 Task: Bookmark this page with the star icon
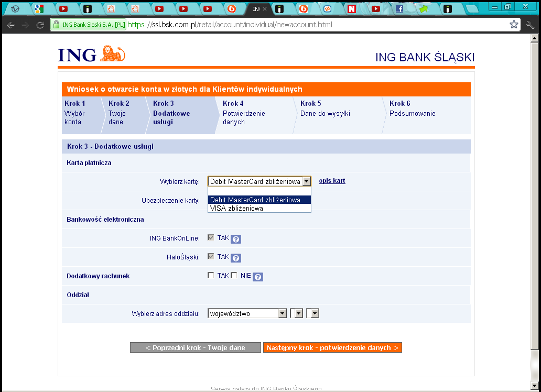(x=514, y=25)
